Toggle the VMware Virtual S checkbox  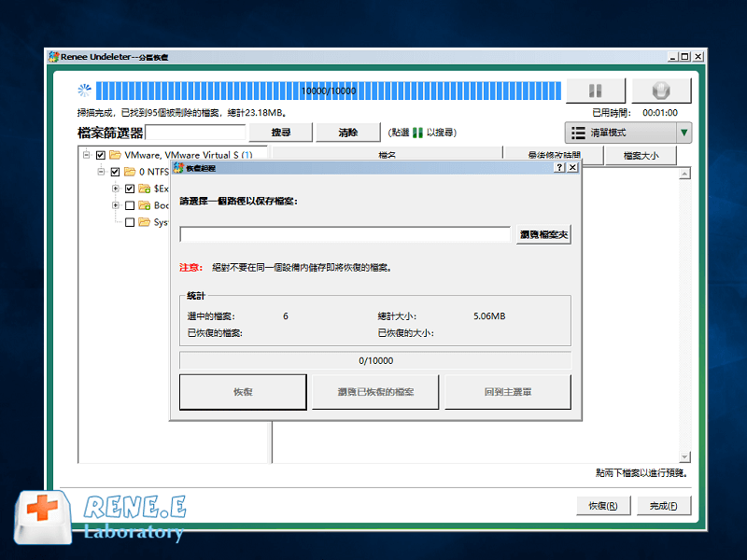click(101, 155)
